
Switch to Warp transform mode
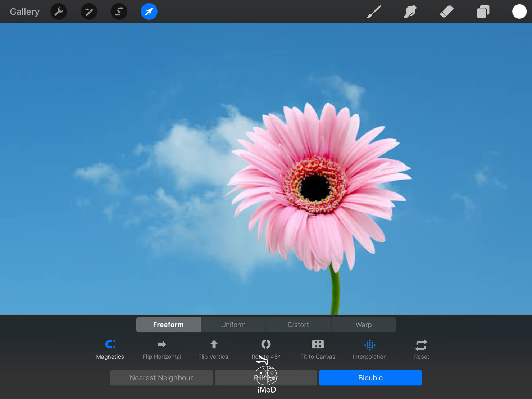pyautogui.click(x=363, y=325)
